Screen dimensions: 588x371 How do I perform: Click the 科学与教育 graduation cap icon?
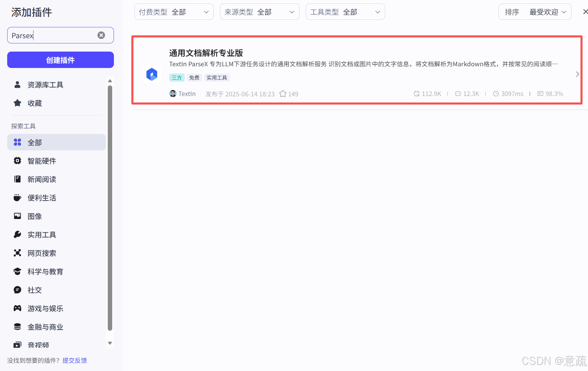17,271
